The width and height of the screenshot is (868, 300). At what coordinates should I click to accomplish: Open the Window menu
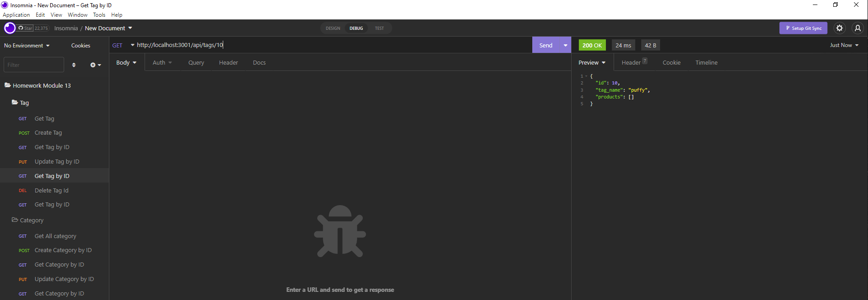[77, 15]
